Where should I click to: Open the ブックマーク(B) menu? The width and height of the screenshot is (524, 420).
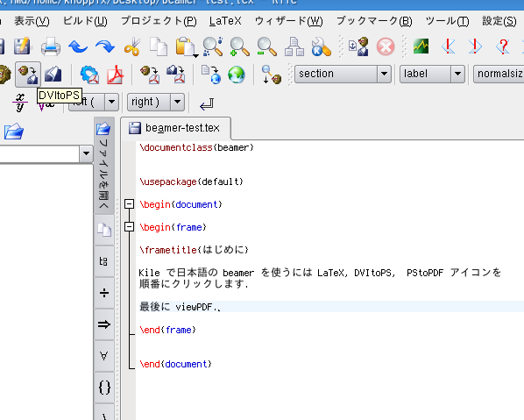coord(374,21)
